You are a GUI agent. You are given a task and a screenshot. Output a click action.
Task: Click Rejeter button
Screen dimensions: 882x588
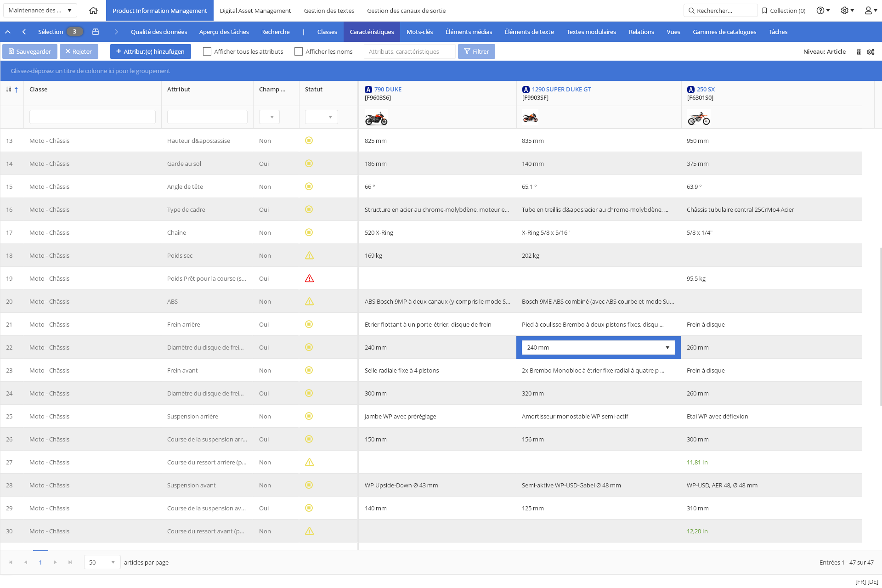coord(79,51)
